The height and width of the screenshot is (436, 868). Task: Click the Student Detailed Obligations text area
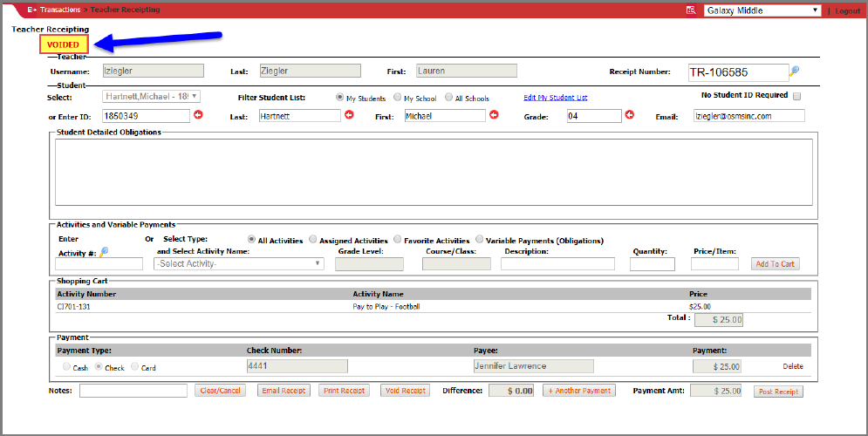point(434,172)
